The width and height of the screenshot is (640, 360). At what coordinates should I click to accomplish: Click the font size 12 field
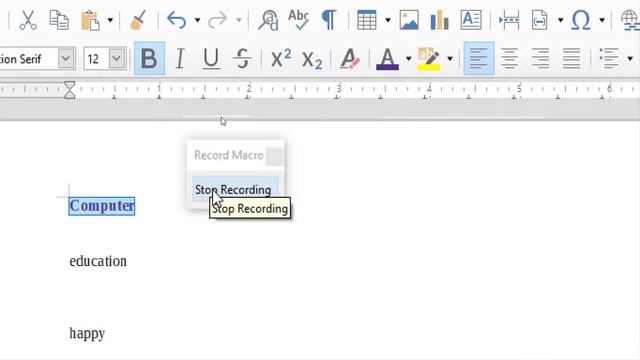point(96,59)
